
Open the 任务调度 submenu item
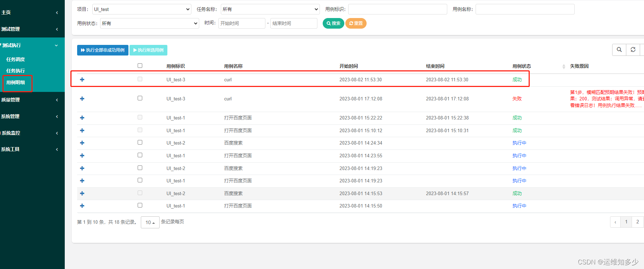(16, 59)
